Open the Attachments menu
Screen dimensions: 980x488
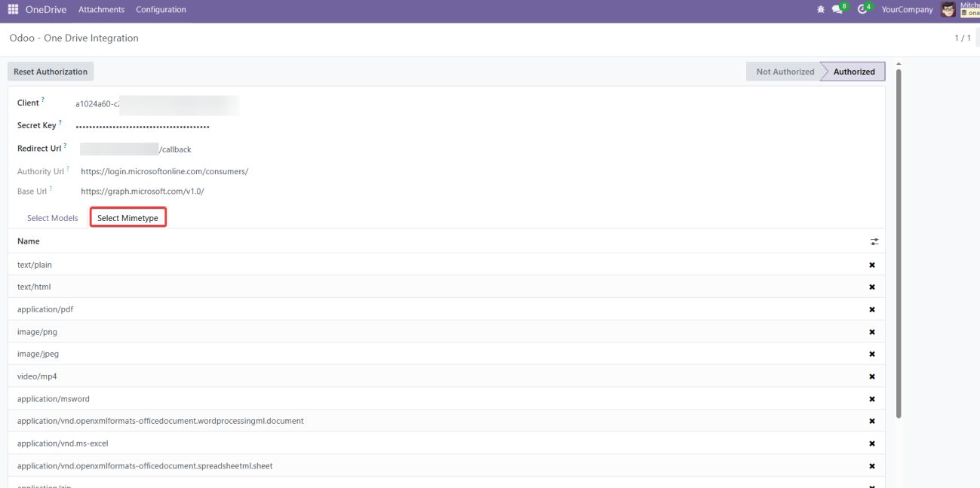point(101,10)
